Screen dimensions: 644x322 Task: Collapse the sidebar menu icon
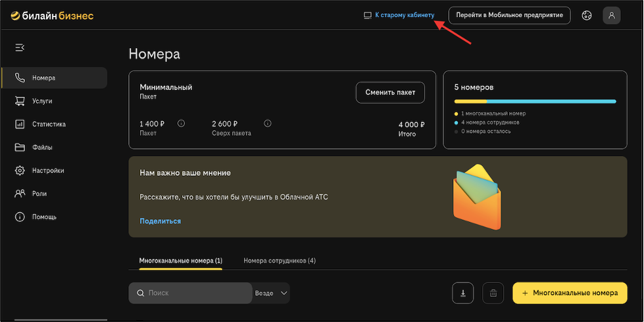coord(20,47)
